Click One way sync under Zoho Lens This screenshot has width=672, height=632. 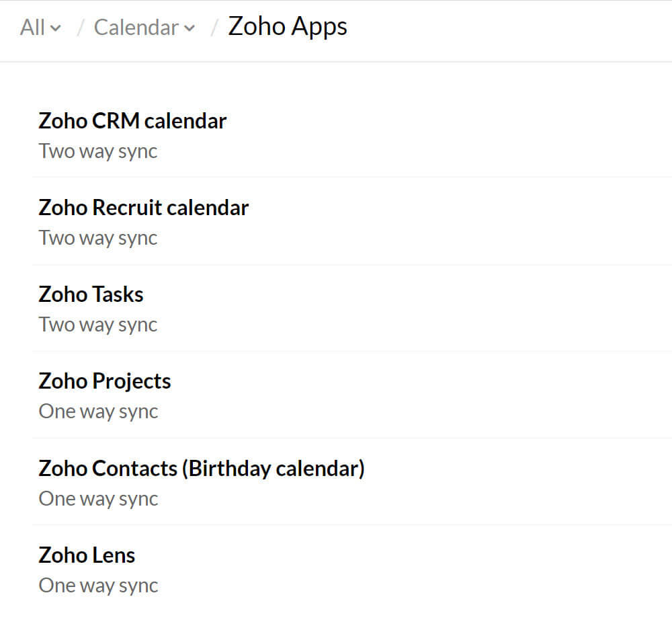point(98,586)
